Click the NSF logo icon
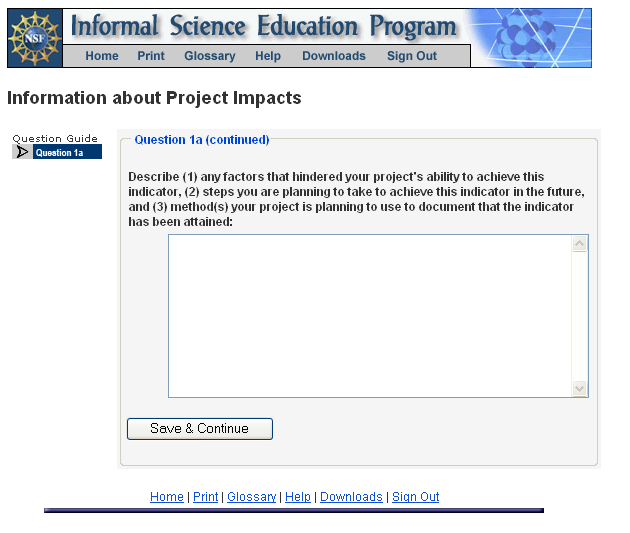This screenshot has width=630, height=533. click(x=34, y=38)
